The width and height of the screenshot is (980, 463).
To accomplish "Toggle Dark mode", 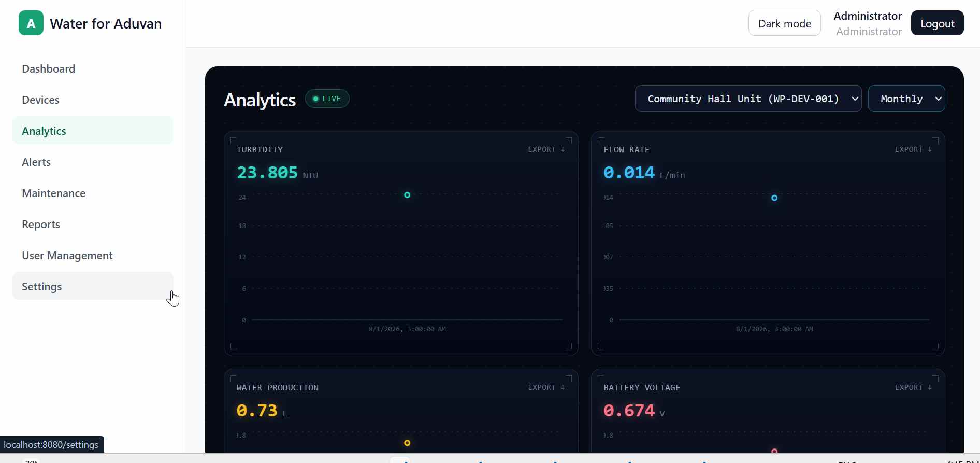I will [784, 23].
